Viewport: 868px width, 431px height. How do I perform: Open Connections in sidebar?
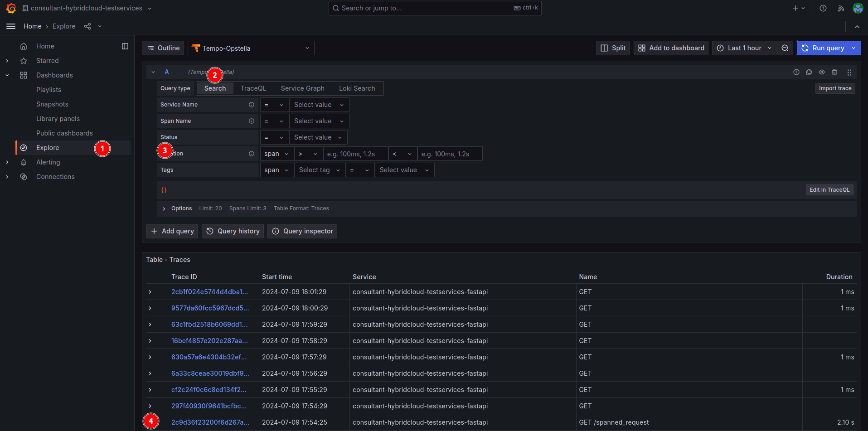tap(55, 177)
